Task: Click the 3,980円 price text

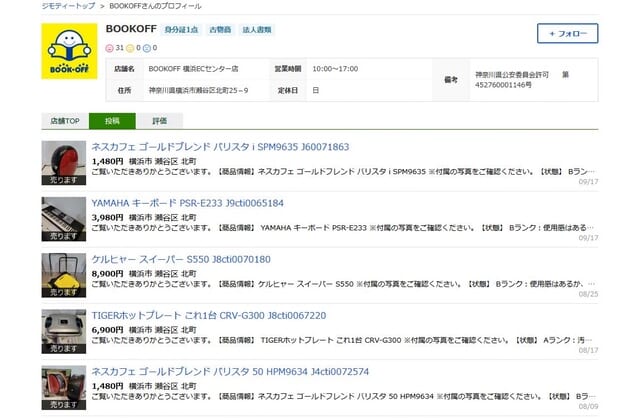Action: pyautogui.click(x=107, y=218)
